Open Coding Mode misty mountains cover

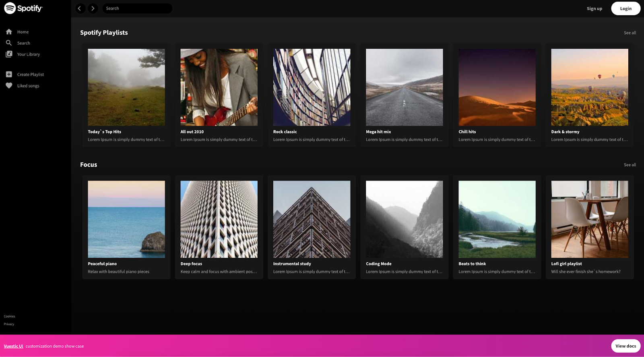(404, 219)
